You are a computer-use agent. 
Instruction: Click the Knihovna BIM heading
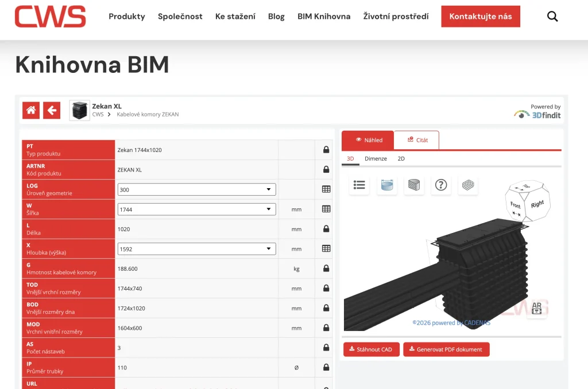(92, 64)
